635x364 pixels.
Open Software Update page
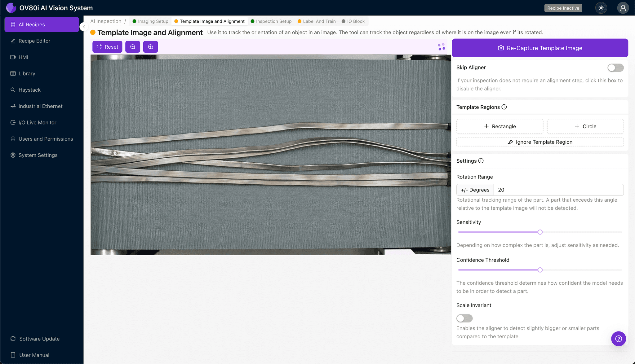click(x=42, y=339)
